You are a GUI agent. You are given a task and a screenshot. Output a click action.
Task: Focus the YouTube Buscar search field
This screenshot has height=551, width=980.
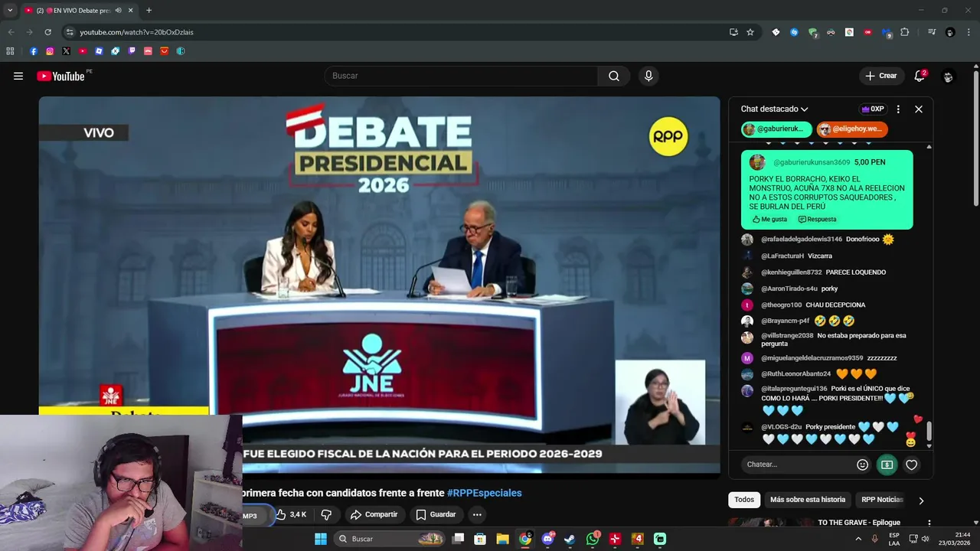pyautogui.click(x=462, y=76)
